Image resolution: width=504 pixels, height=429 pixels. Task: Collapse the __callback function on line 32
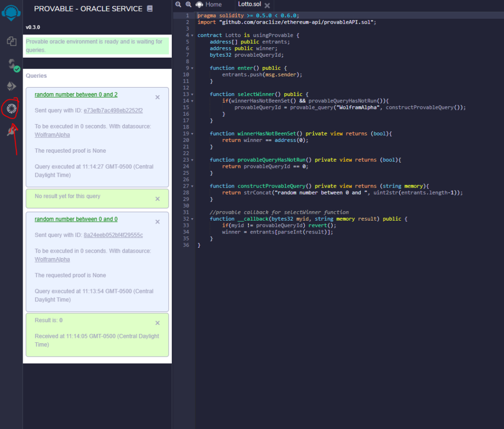click(x=192, y=219)
